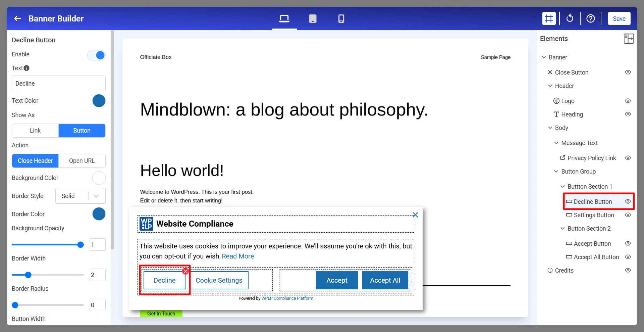Image resolution: width=644 pixels, height=332 pixels.
Task: Select Privacy Policy Link element
Action: (x=592, y=158)
